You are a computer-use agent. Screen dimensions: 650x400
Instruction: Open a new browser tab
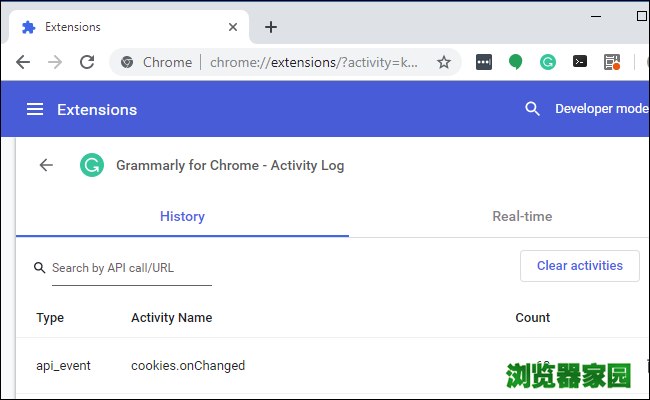[x=270, y=27]
